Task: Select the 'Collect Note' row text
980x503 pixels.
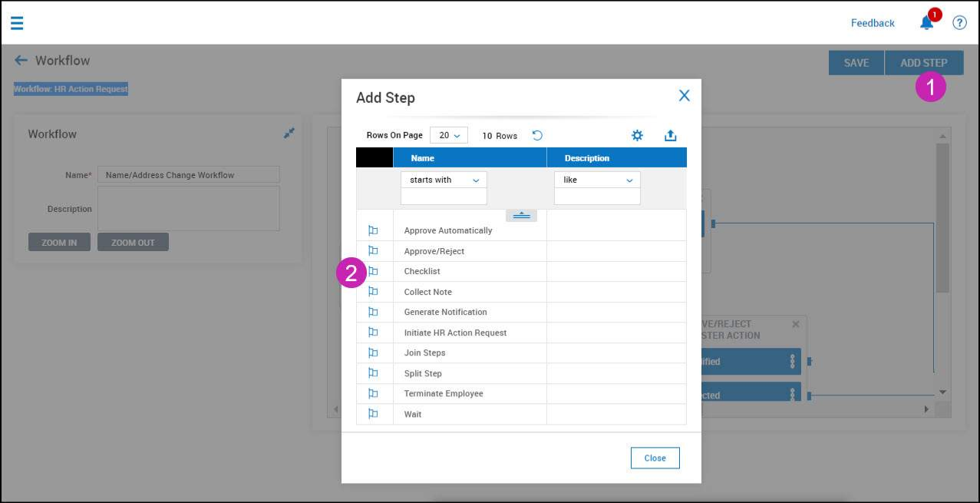Action: 428,292
